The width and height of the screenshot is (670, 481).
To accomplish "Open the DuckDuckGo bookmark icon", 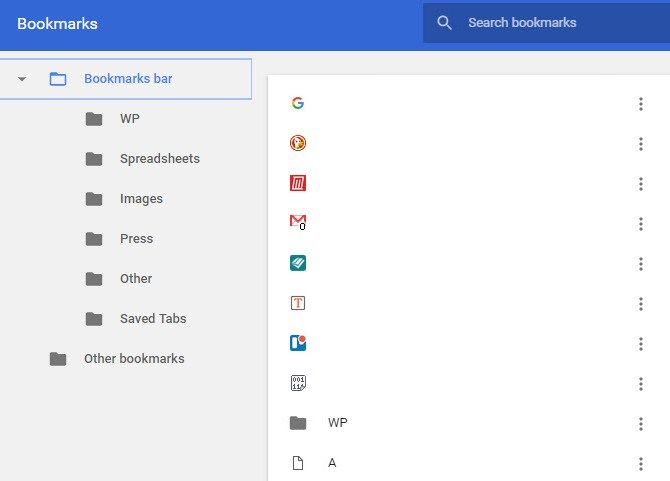I will click(x=297, y=143).
